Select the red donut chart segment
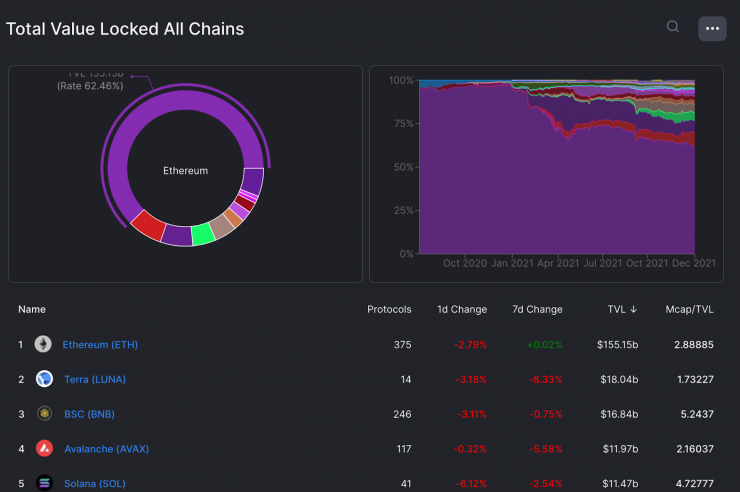The width and height of the screenshot is (740, 492). (149, 225)
